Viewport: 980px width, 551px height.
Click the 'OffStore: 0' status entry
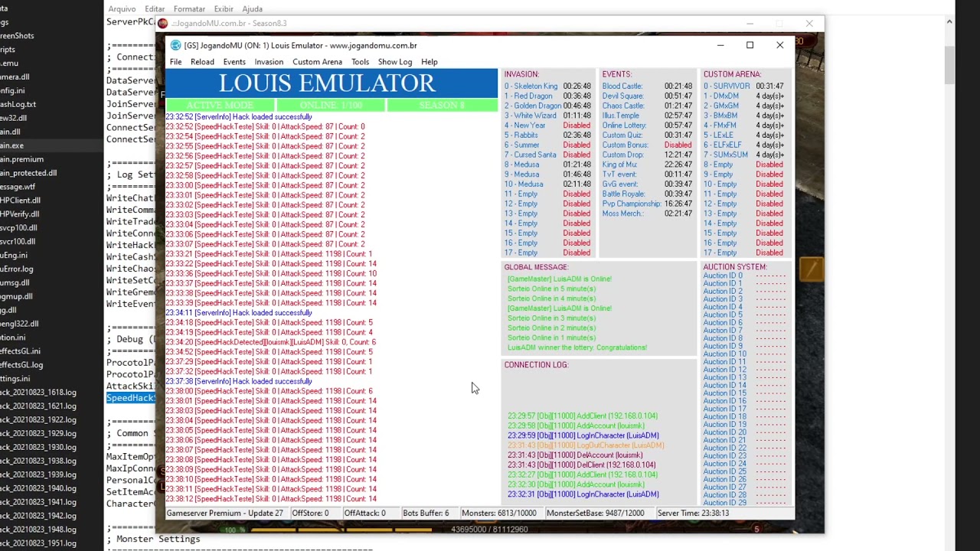click(310, 514)
